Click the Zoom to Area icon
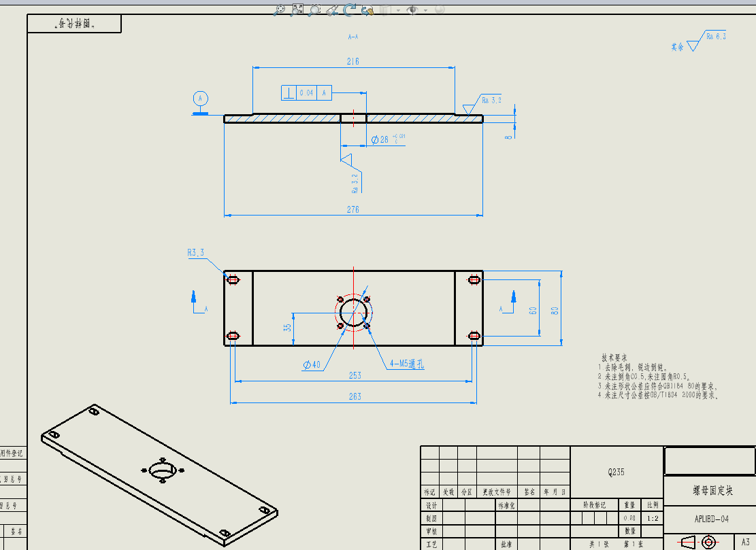This screenshot has width=756, height=550. click(297, 10)
